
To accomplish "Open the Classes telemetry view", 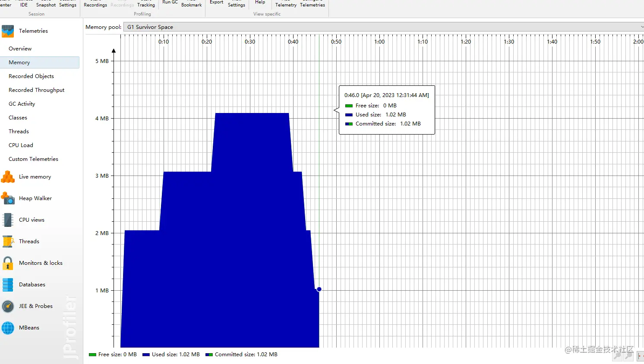I will (18, 118).
